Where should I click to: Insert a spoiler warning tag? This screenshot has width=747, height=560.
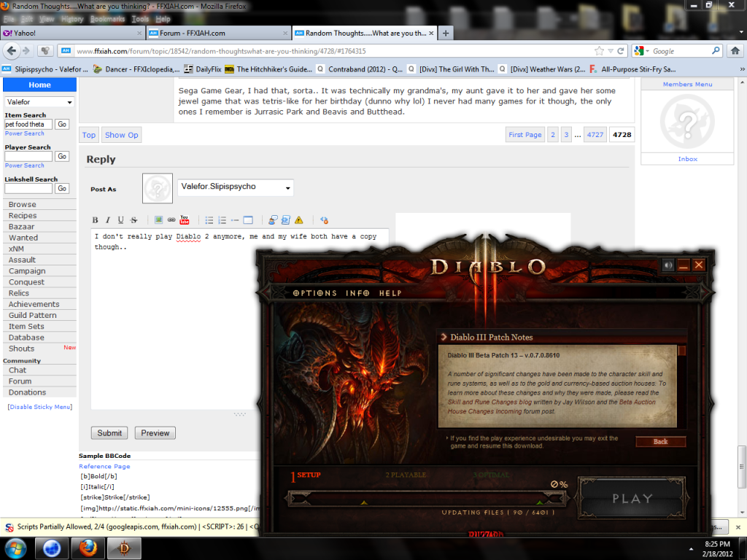tap(298, 220)
